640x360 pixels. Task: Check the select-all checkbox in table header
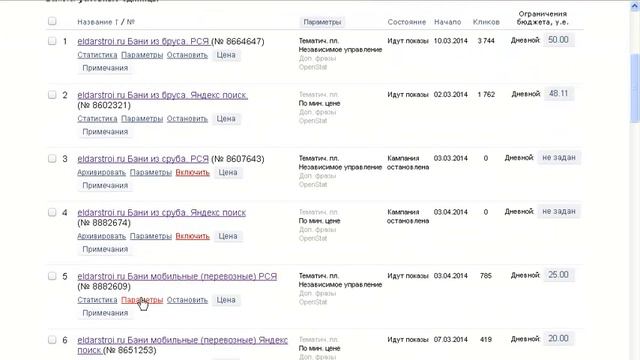pos(52,21)
